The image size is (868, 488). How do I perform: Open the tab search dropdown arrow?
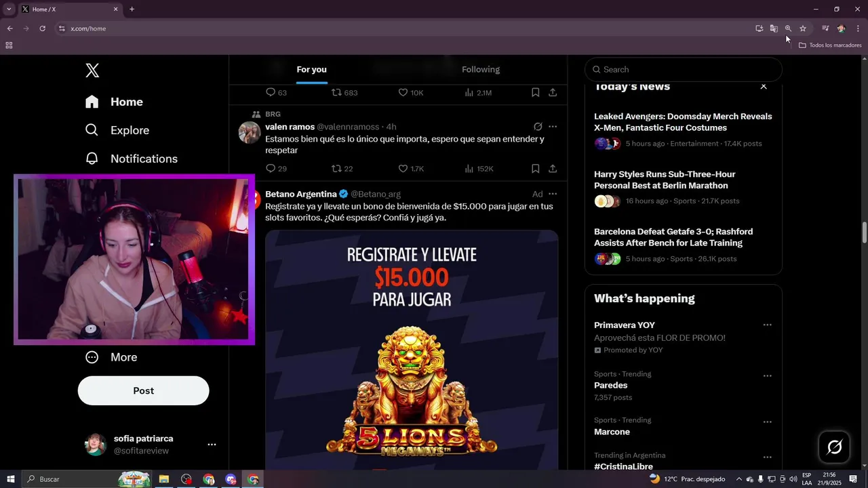[9, 9]
